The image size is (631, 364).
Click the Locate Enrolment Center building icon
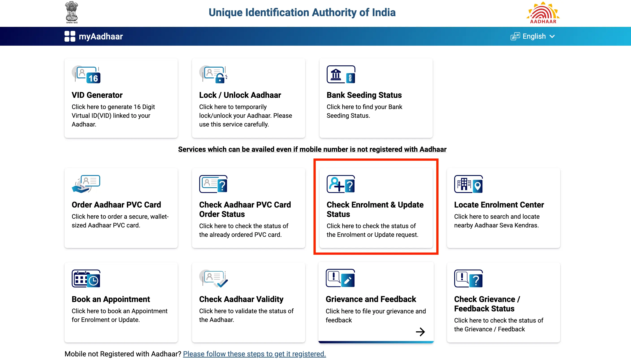[464, 184]
